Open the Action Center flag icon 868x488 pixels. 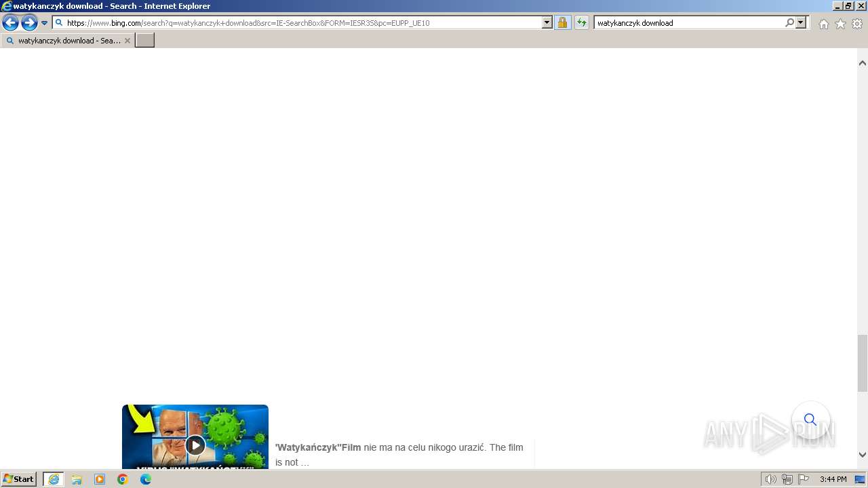[803, 479]
